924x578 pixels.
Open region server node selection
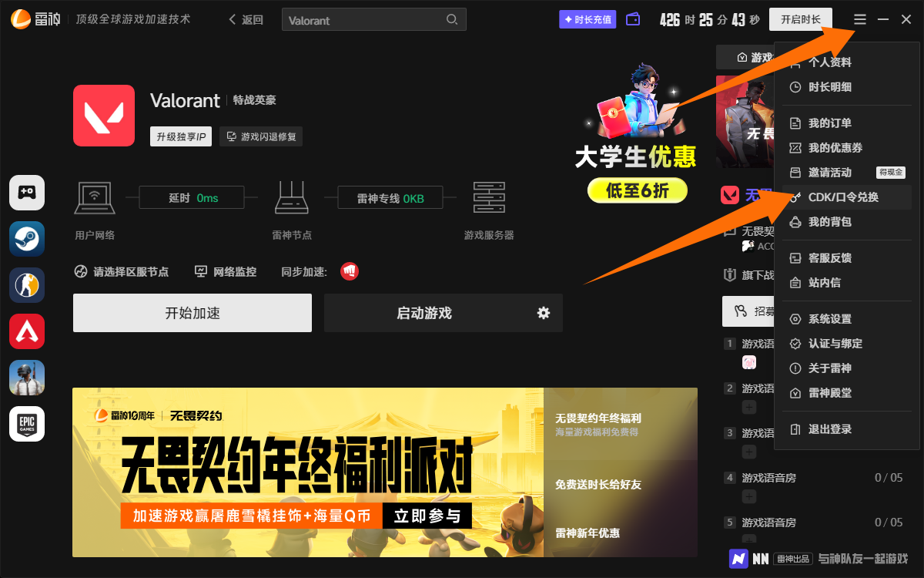122,272
